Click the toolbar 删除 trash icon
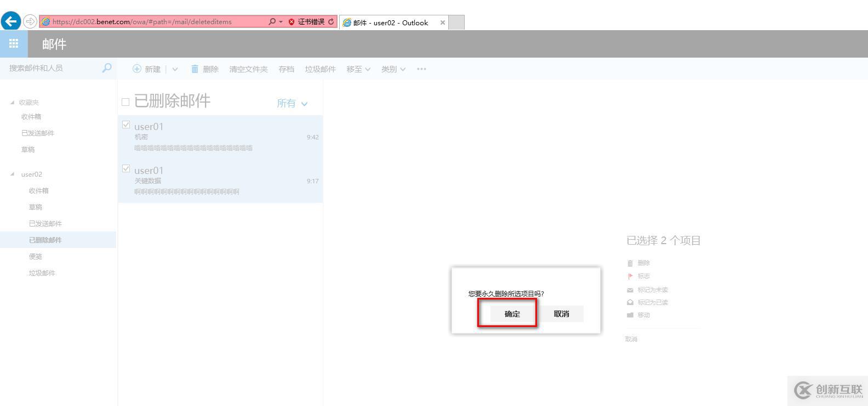Viewport: 868px width, 406px height. [x=195, y=69]
